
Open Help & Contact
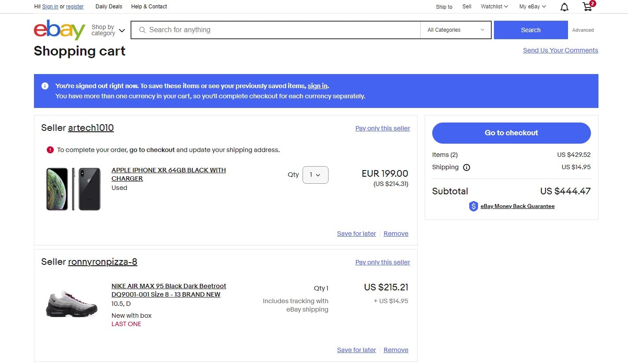[x=149, y=7]
